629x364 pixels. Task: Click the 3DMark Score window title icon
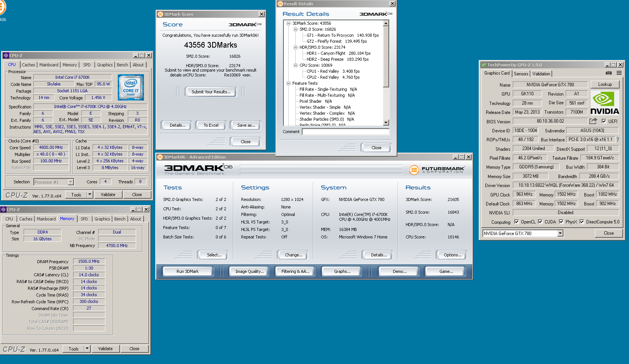coord(160,14)
